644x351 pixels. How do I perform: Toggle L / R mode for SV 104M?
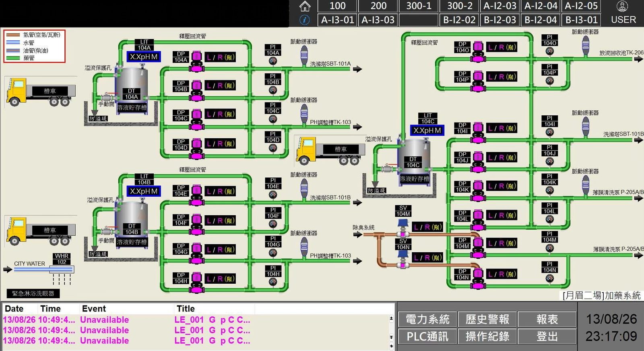(428, 227)
